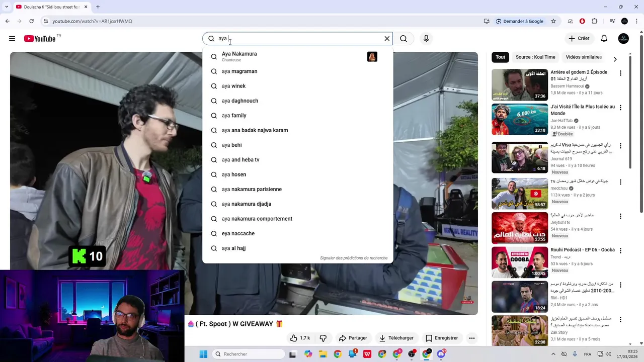Choose the 'aya al hajj' suggestion

pos(298,248)
